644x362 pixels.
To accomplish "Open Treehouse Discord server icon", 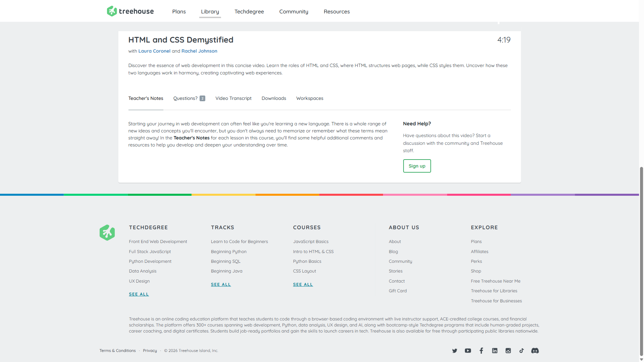I will 535,351.
